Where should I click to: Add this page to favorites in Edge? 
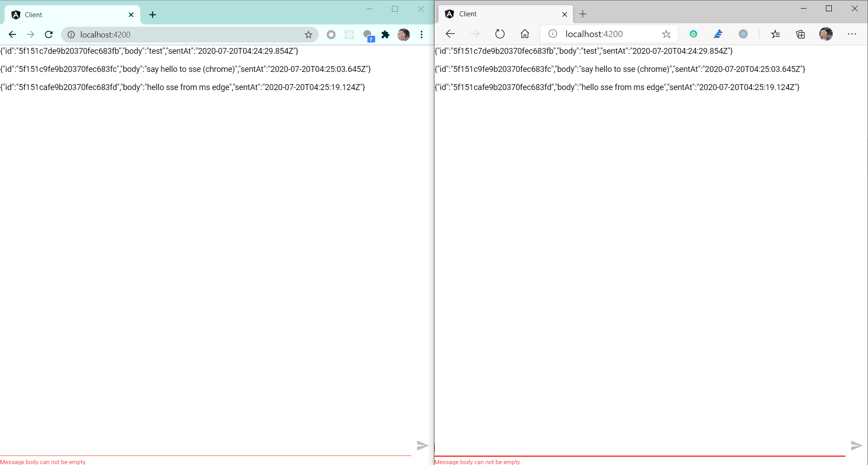(666, 34)
